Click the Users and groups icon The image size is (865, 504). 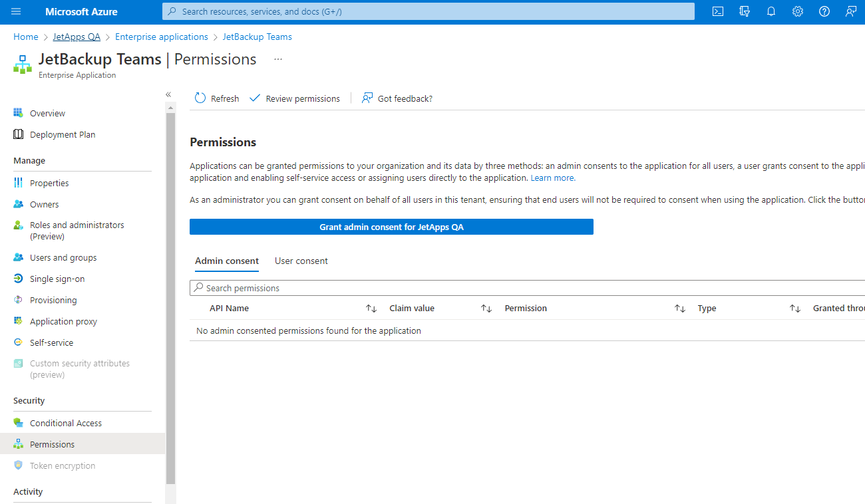click(19, 257)
